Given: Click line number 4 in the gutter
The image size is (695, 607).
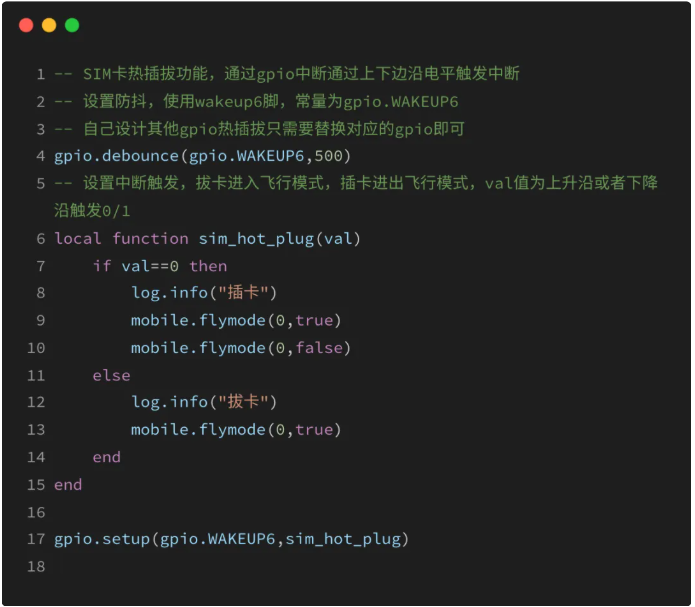Looking at the screenshot, I should 41,156.
